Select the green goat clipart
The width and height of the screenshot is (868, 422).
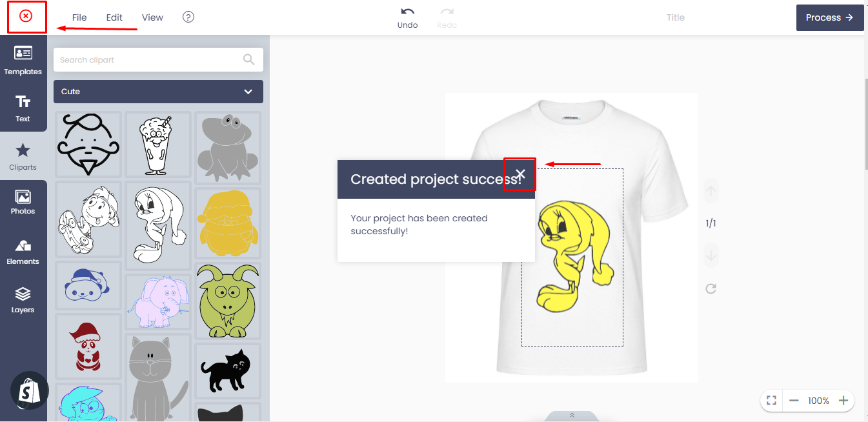coord(228,300)
